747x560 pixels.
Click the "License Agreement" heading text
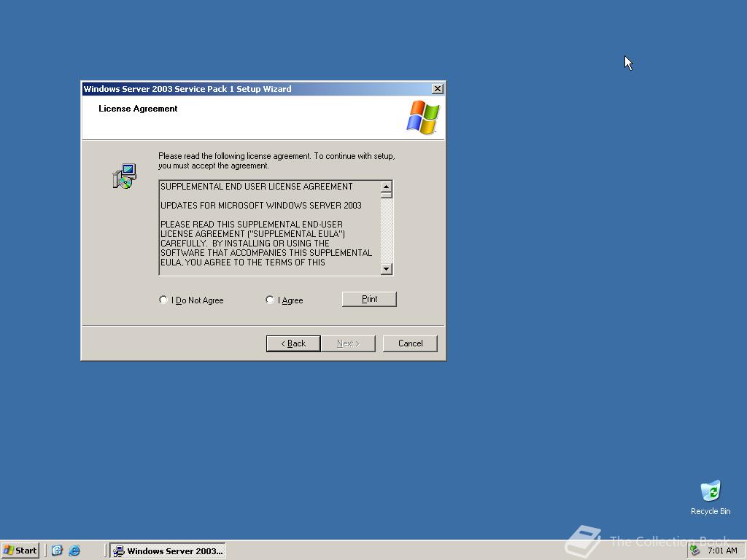point(138,109)
